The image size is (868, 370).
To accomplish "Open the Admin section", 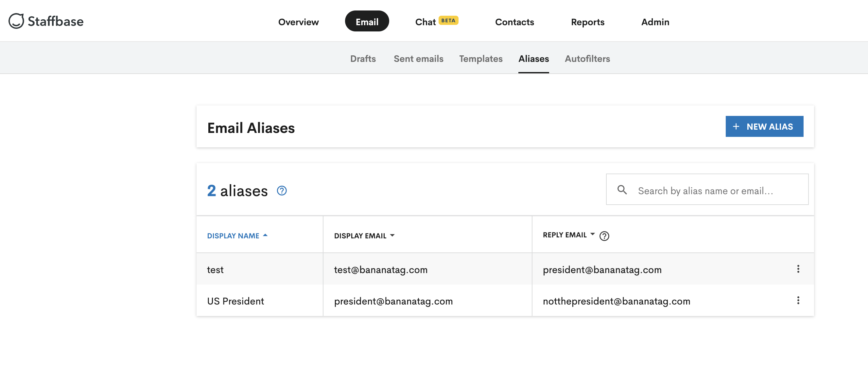I will tap(655, 22).
